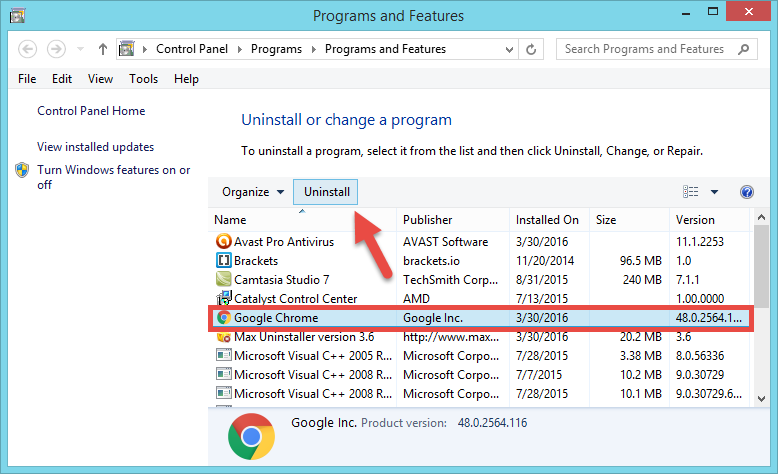The image size is (778, 474).
Task: Select Google Chrome program name
Action: click(x=276, y=318)
